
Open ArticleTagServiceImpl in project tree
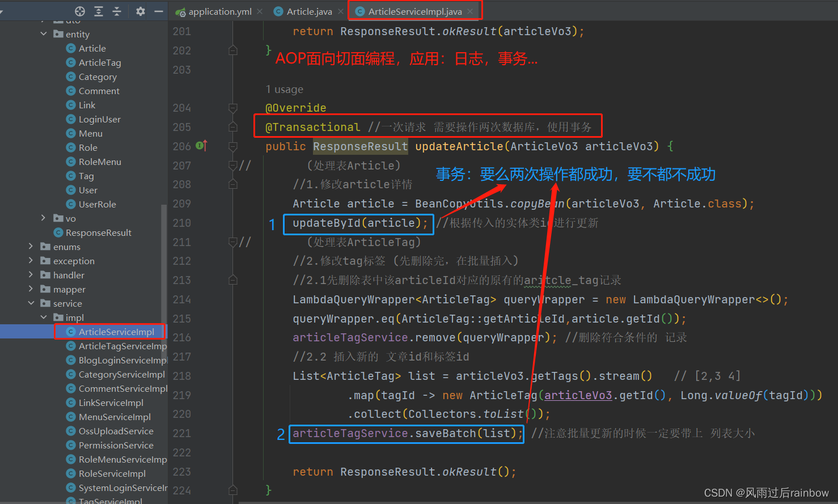click(122, 346)
